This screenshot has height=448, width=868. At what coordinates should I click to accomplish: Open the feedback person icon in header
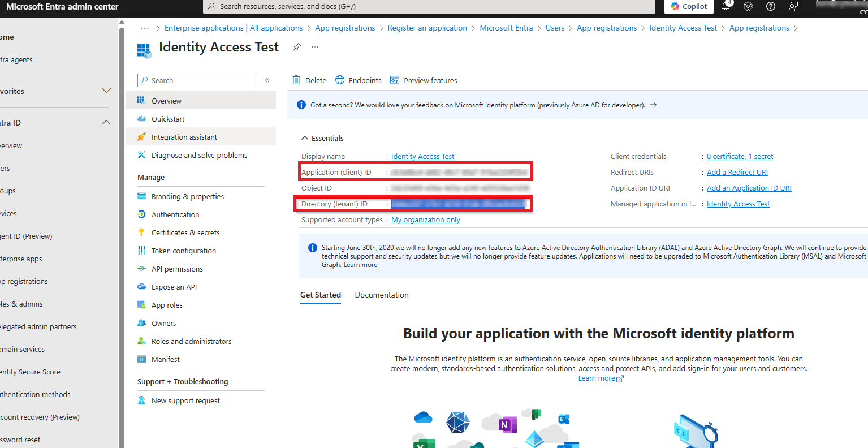point(793,6)
